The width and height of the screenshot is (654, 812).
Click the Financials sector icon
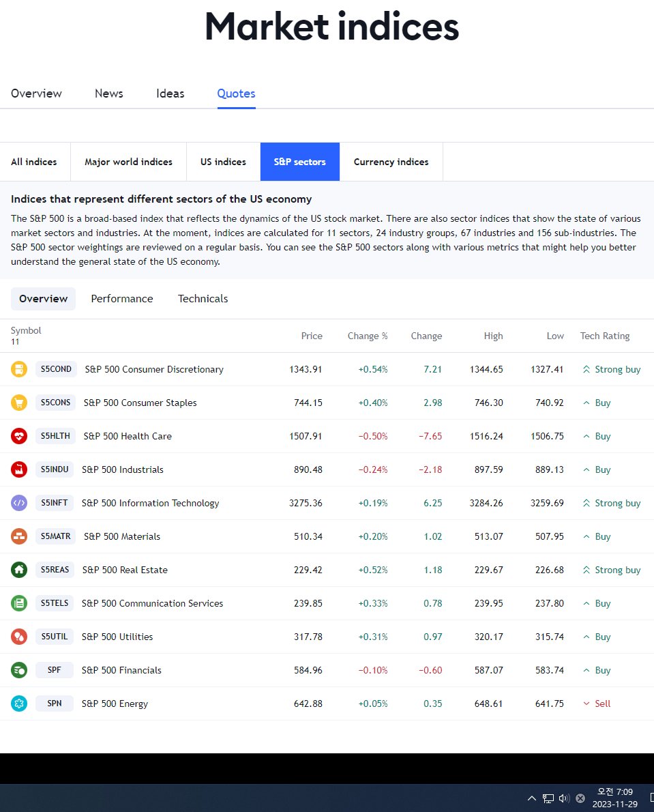19,670
